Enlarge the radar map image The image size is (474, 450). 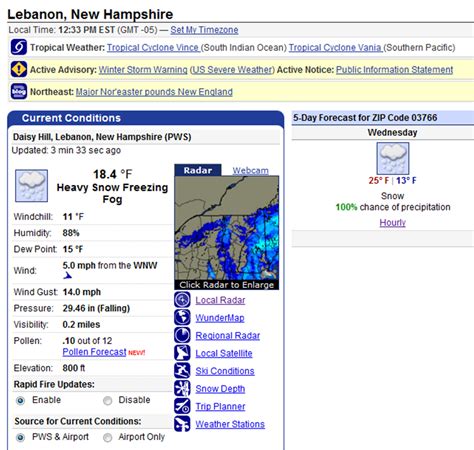(227, 228)
